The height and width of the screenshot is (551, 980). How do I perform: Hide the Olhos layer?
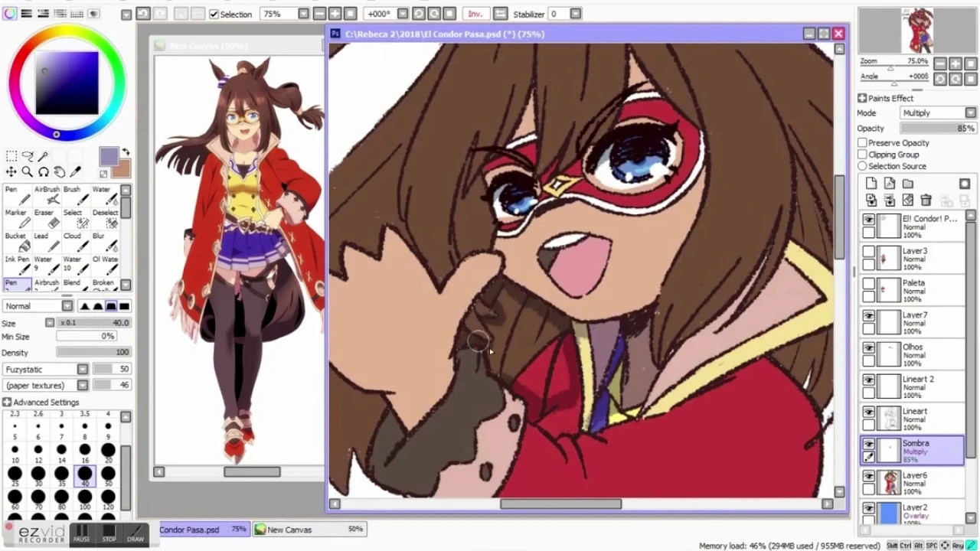tap(868, 348)
